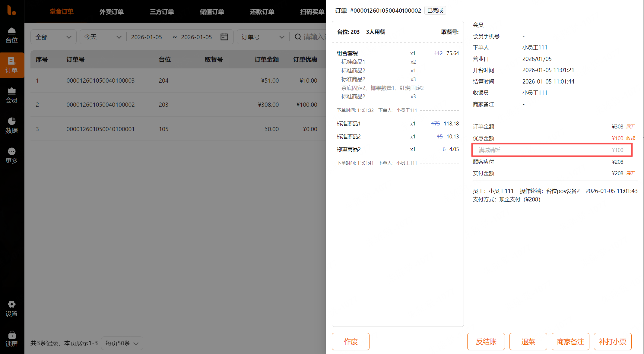Image resolution: width=644 pixels, height=354 pixels.
Task: Expand the 订单金额 details with 展开
Action: pos(630,127)
